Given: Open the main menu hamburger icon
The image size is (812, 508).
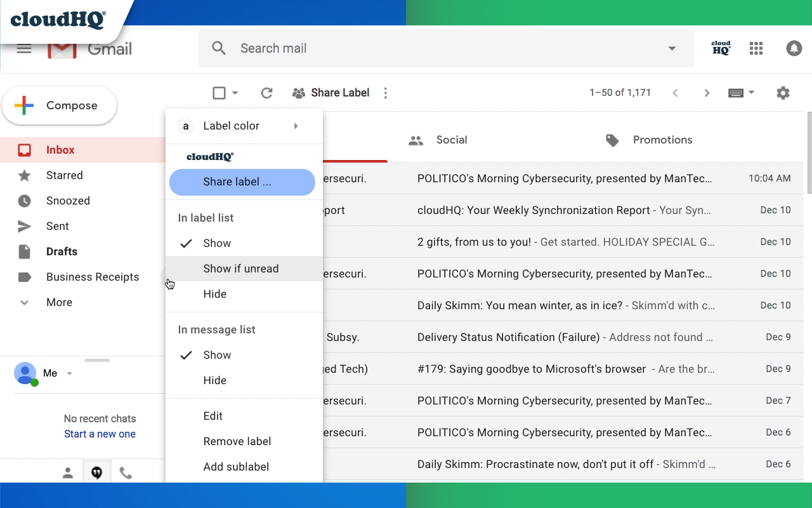Looking at the screenshot, I should (x=24, y=49).
